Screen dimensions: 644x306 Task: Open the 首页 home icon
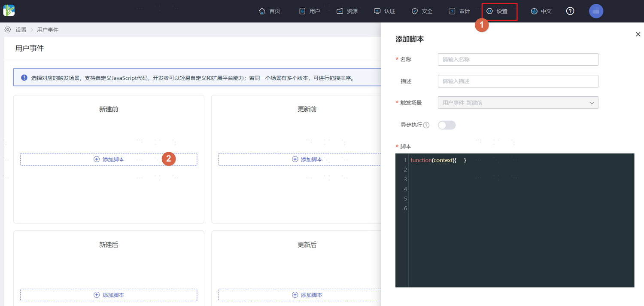click(262, 11)
